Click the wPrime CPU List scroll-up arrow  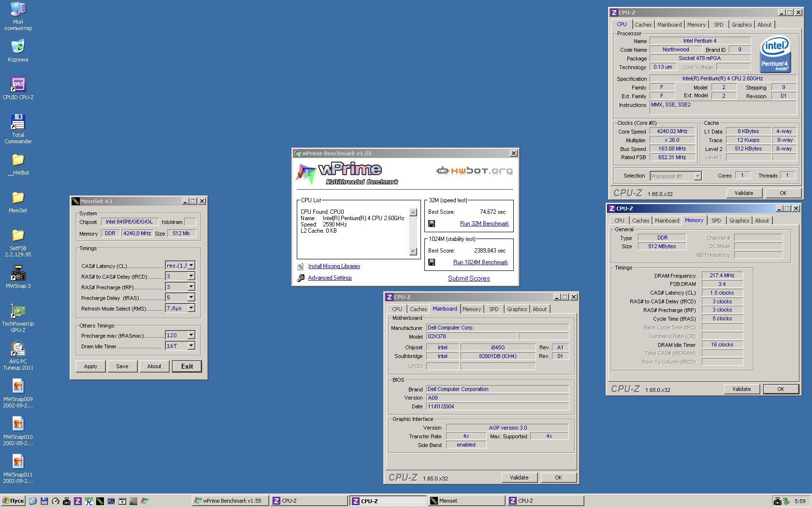(x=413, y=212)
